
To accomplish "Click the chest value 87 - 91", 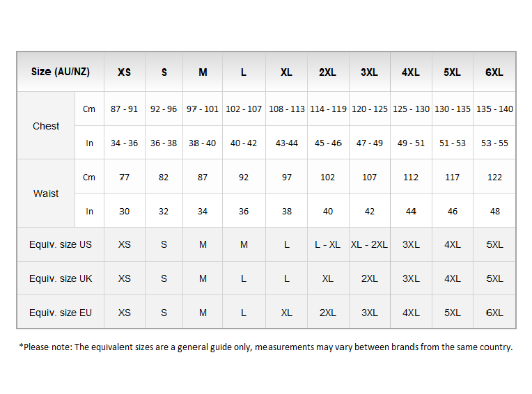I will pyautogui.click(x=124, y=109).
